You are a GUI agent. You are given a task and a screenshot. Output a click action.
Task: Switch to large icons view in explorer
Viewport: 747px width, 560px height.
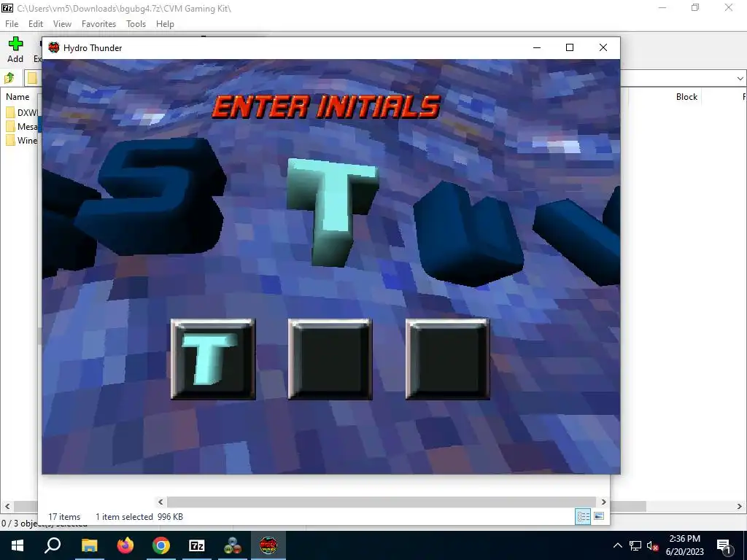pos(599,516)
